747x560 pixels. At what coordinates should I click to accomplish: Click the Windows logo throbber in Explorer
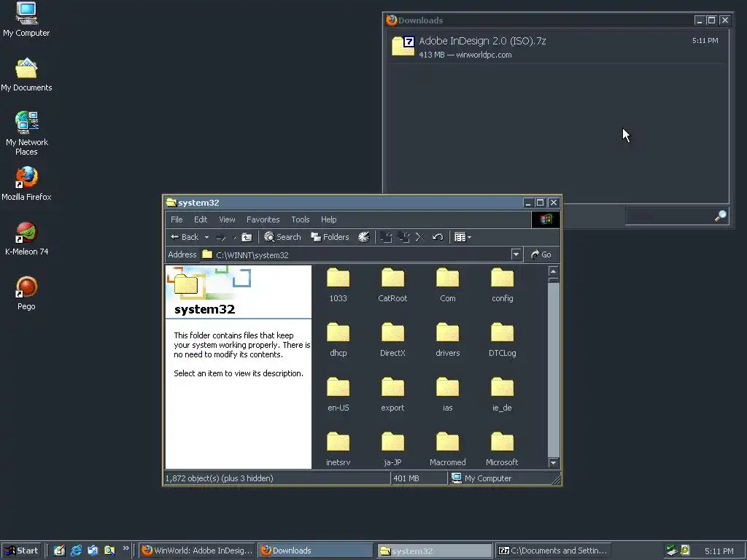pyautogui.click(x=546, y=219)
